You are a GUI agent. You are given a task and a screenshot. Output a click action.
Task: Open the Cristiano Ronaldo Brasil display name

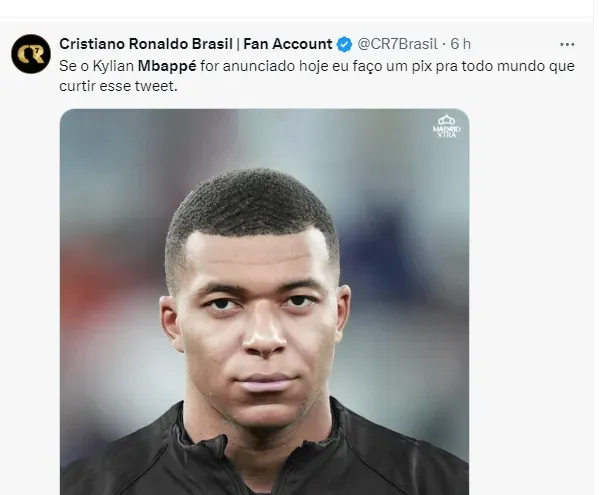point(146,44)
